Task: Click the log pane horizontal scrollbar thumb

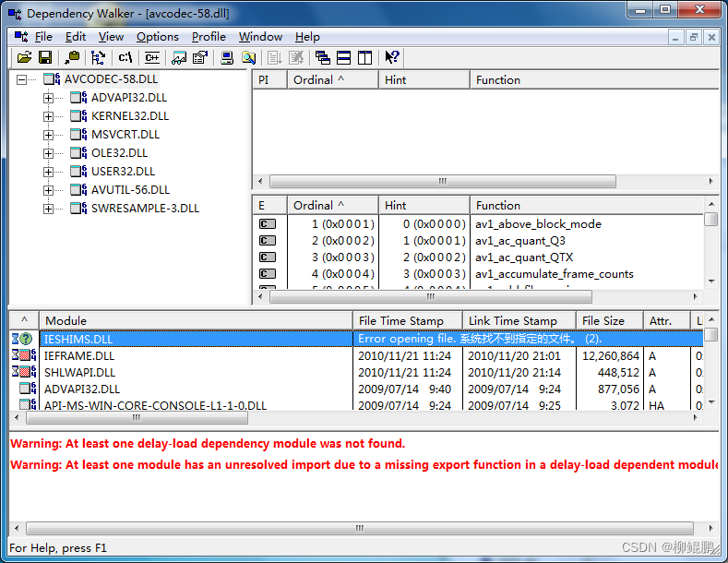Action: point(360,529)
